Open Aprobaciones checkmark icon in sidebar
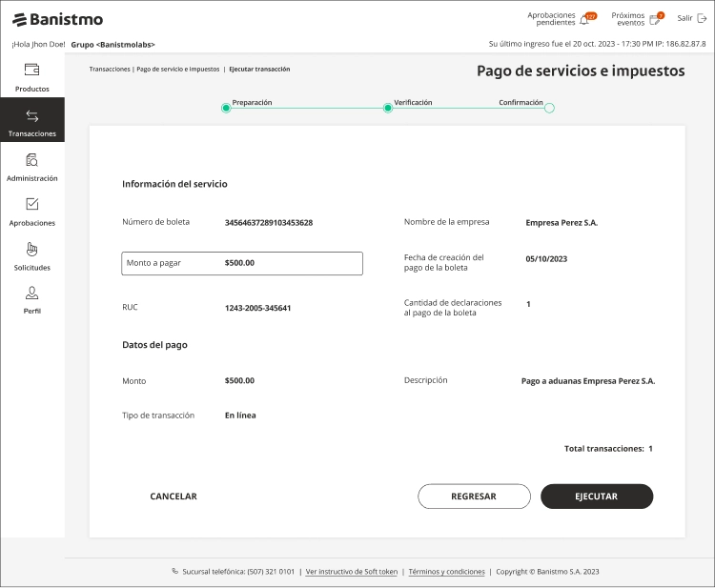This screenshot has height=588, width=715. (31, 204)
